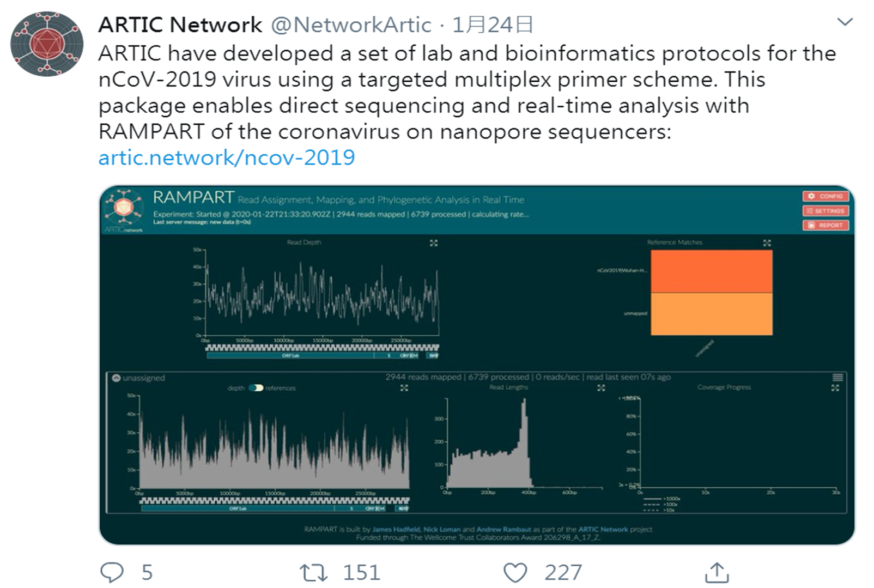
Task: Click the reply speech bubble icon
Action: pos(112,572)
